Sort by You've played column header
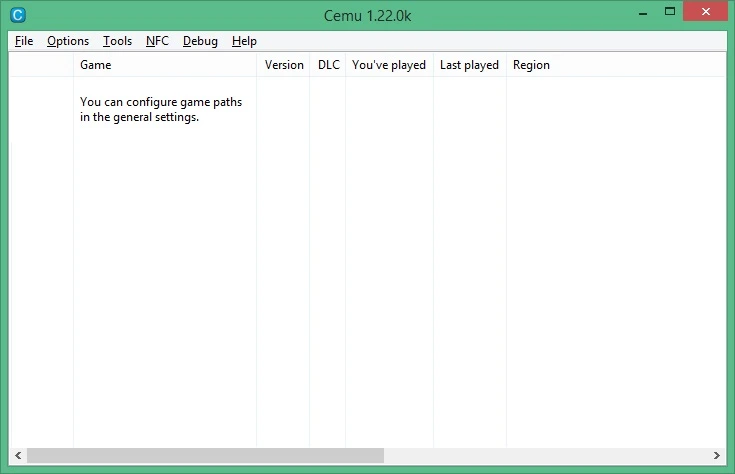The width and height of the screenshot is (735, 474). tap(390, 65)
